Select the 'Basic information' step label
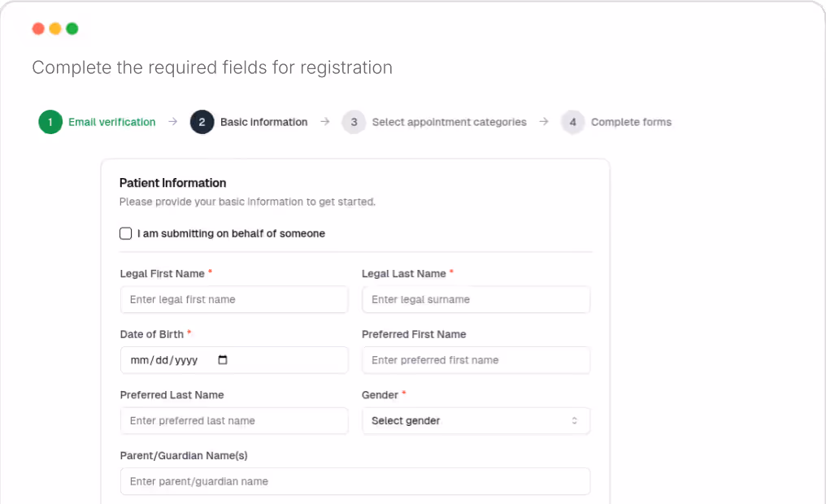 coord(263,121)
